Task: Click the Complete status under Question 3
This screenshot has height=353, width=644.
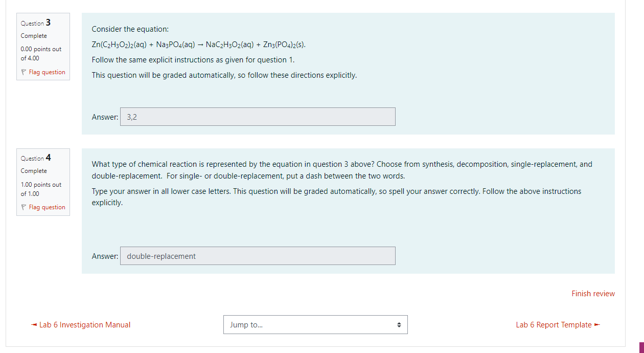Action: click(x=34, y=36)
